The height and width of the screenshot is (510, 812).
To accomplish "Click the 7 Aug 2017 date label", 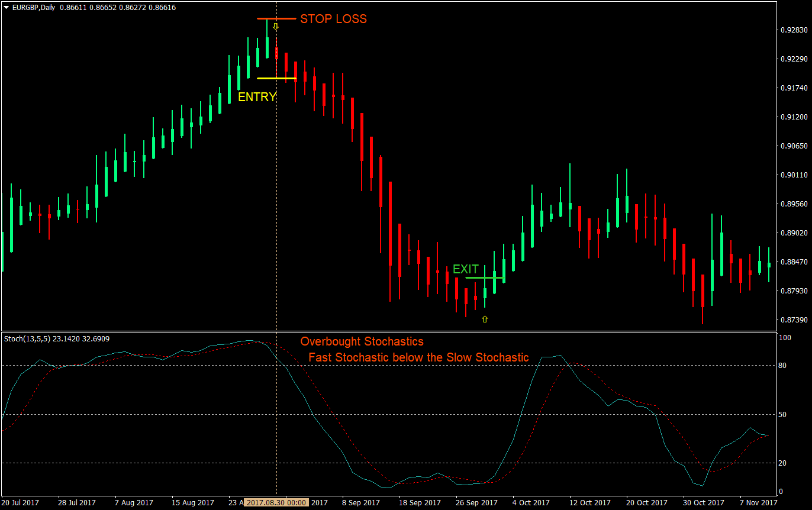I will coord(134,502).
